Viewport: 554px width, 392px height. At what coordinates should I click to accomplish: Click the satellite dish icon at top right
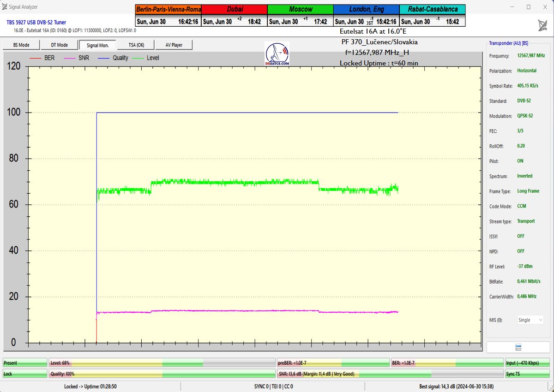(x=542, y=25)
